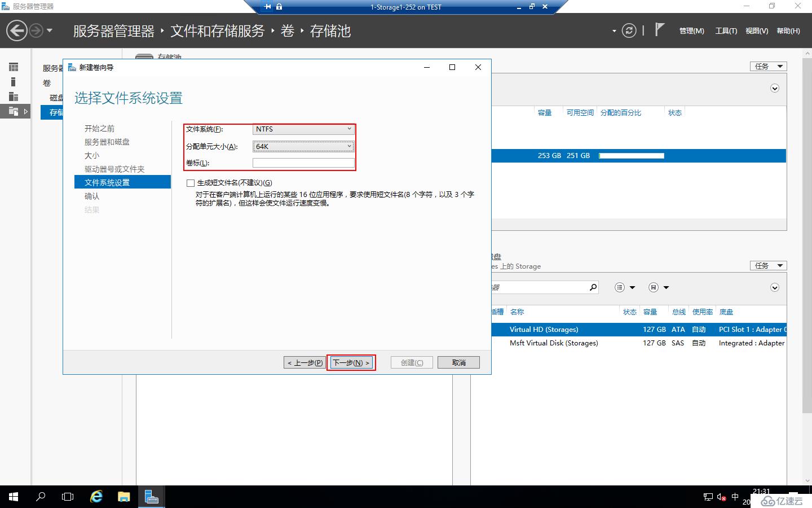Image resolution: width=812 pixels, height=508 pixels.
Task: Sort physical disks by 底盘 column
Action: coord(726,312)
